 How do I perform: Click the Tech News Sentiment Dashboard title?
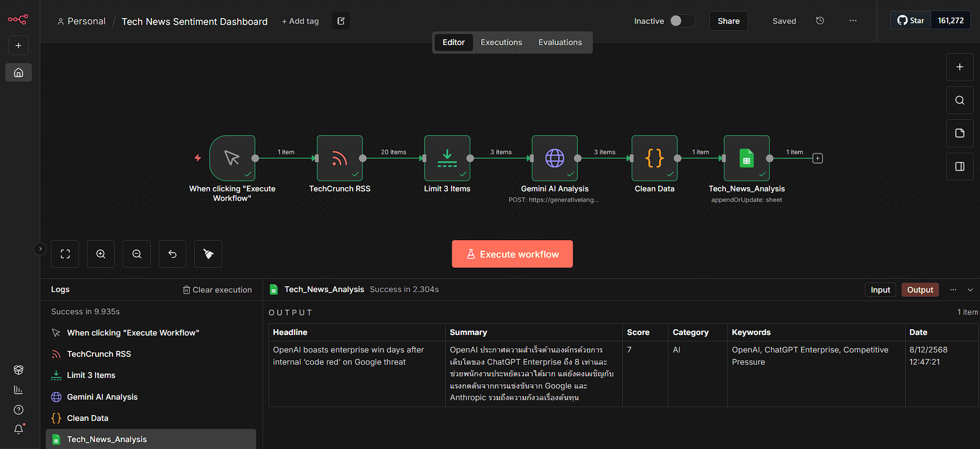[x=195, y=22]
